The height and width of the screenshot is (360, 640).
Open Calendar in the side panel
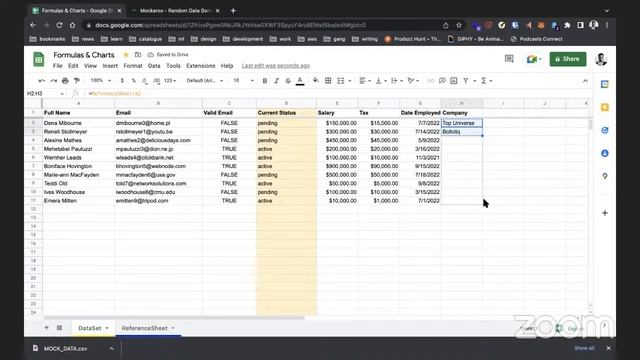[x=605, y=84]
